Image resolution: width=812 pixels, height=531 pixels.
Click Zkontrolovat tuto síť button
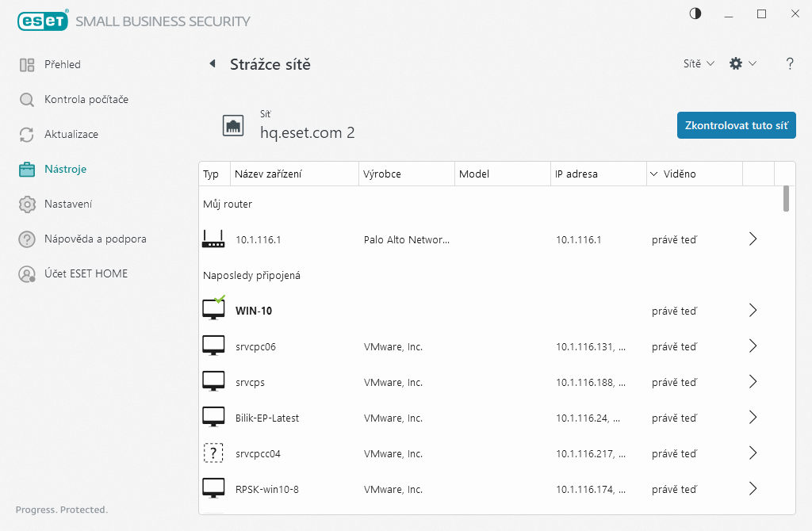(736, 125)
